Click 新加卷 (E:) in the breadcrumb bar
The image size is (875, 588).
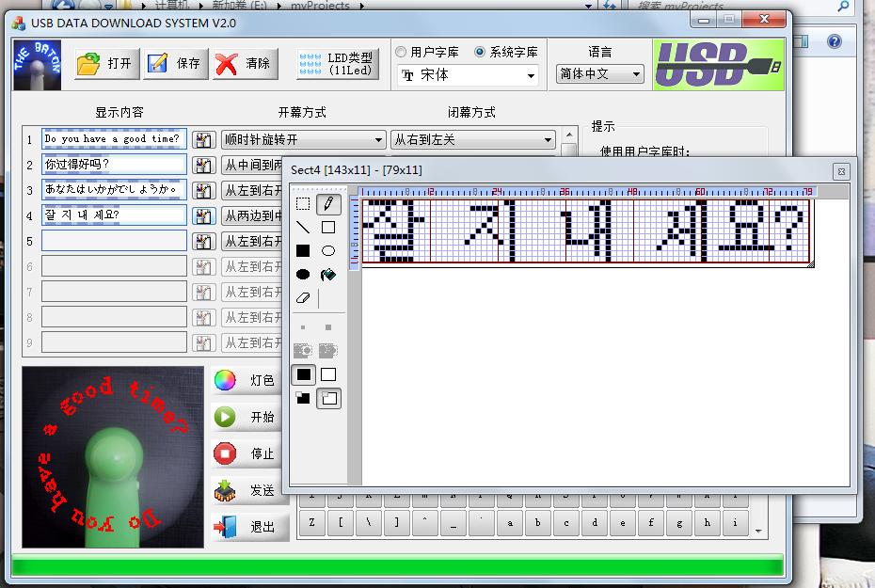pyautogui.click(x=233, y=6)
